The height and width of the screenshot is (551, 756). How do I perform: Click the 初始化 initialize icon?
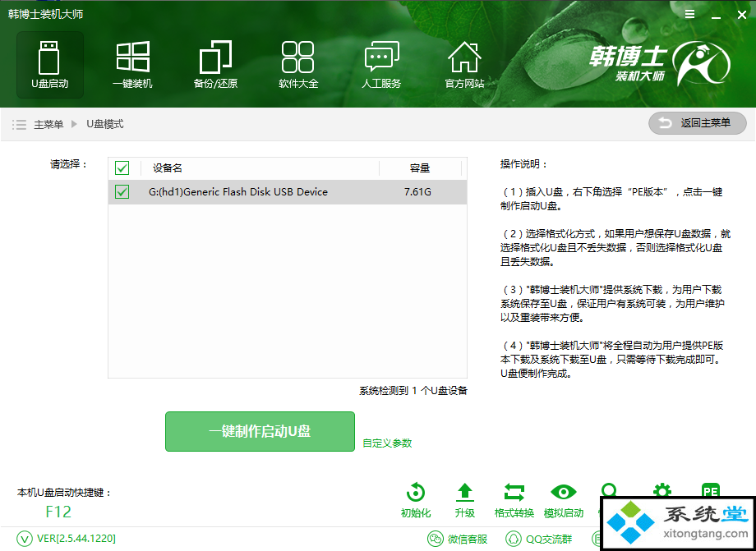(416, 500)
